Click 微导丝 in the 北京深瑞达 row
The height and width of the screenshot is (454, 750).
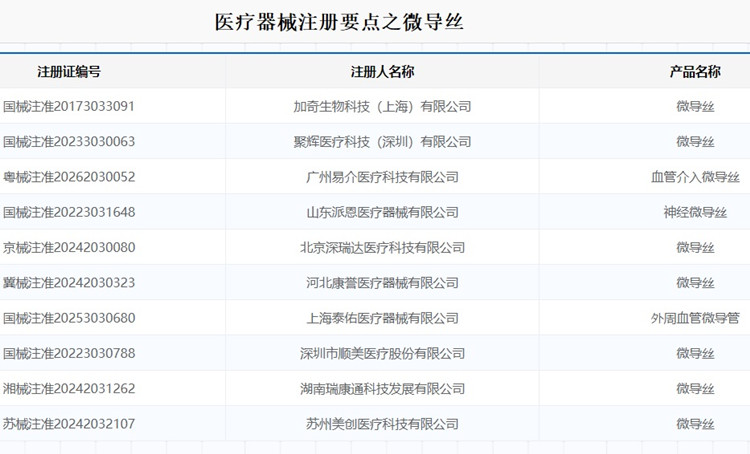(695, 247)
